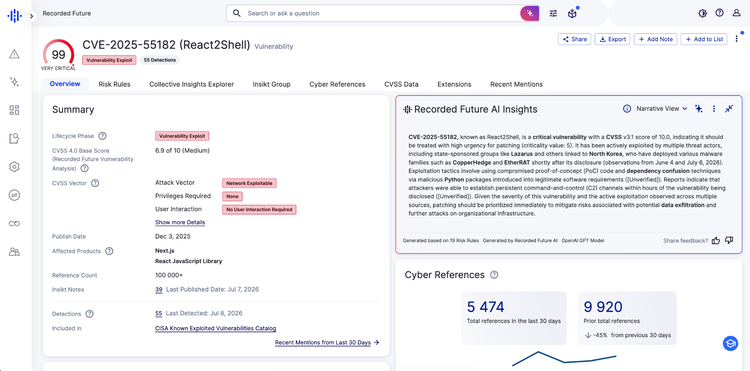The width and height of the screenshot is (750, 371).
Task: Collapse the AI Insights panel
Action: (x=728, y=109)
